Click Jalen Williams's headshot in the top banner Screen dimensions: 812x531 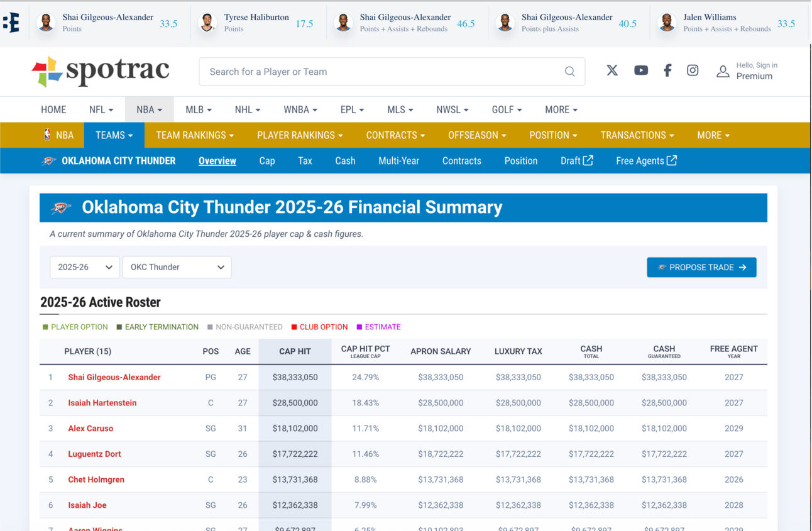(667, 23)
